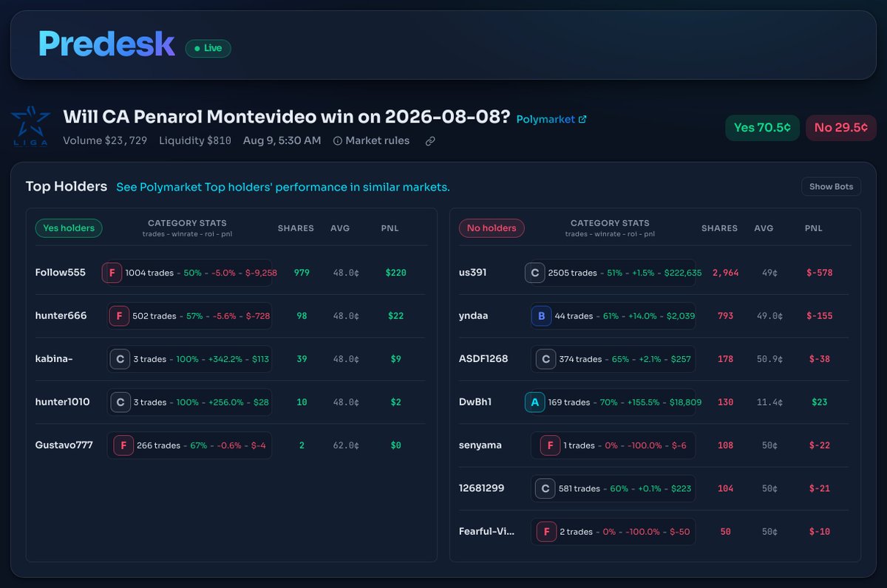Viewport: 887px width, 588px height.
Task: Click the AVG column header under No holders
Action: click(x=764, y=228)
